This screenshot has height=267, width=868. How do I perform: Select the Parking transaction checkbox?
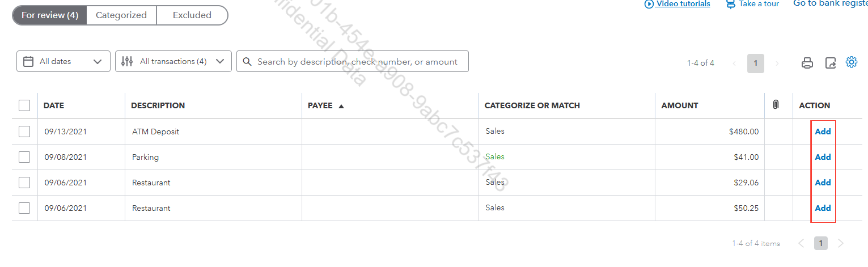(24, 157)
